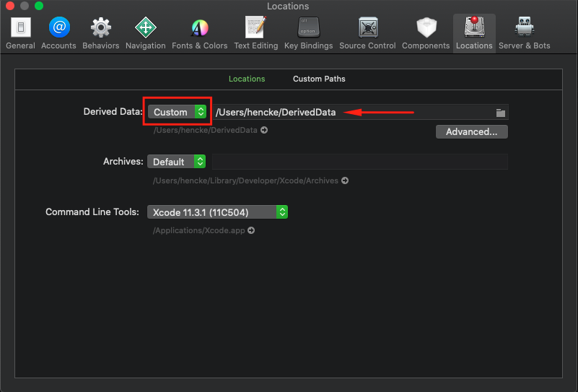Click the Advanced... button

(x=471, y=131)
